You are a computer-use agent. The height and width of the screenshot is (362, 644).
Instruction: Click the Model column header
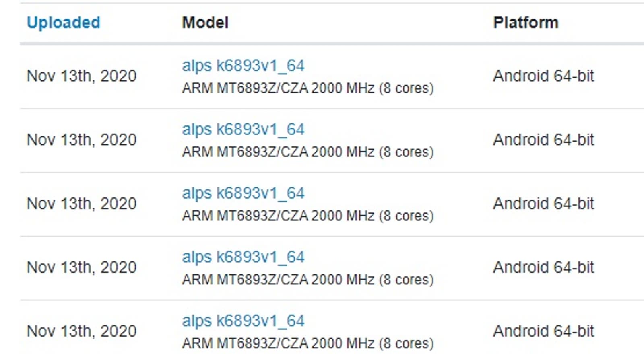205,23
